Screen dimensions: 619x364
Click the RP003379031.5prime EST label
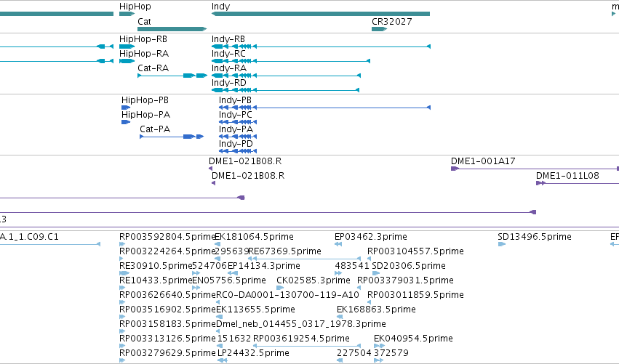[405, 280]
